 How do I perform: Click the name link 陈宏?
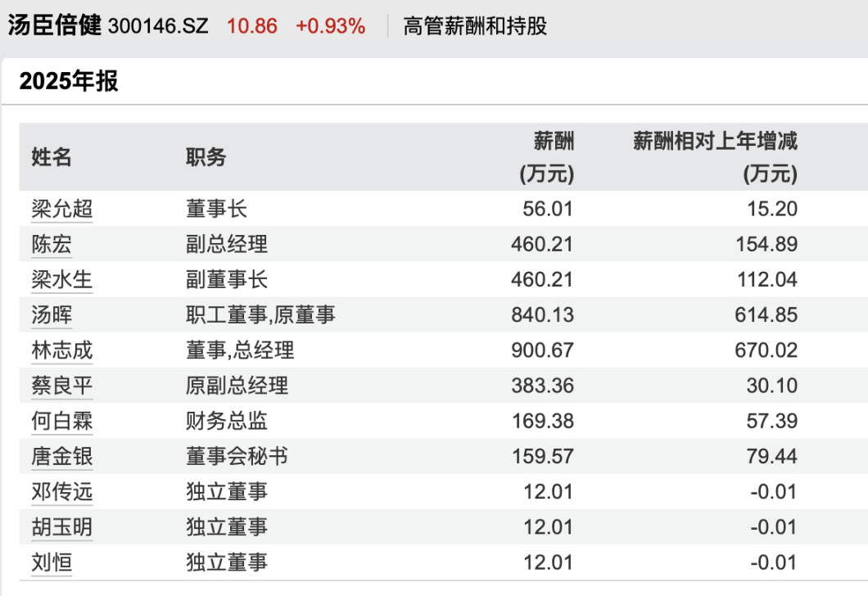click(x=52, y=244)
